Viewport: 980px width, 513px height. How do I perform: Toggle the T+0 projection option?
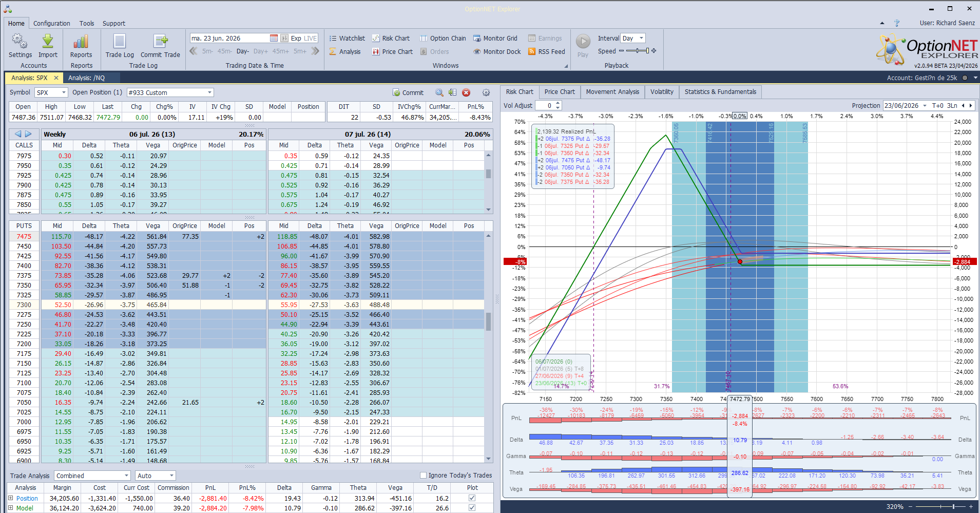click(x=938, y=105)
